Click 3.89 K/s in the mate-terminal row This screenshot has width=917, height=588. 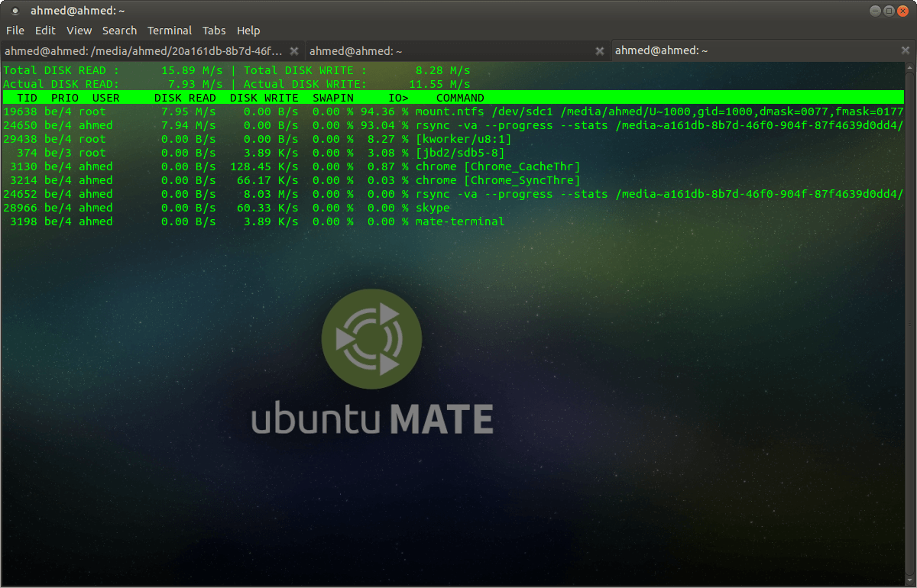pyautogui.click(x=271, y=221)
